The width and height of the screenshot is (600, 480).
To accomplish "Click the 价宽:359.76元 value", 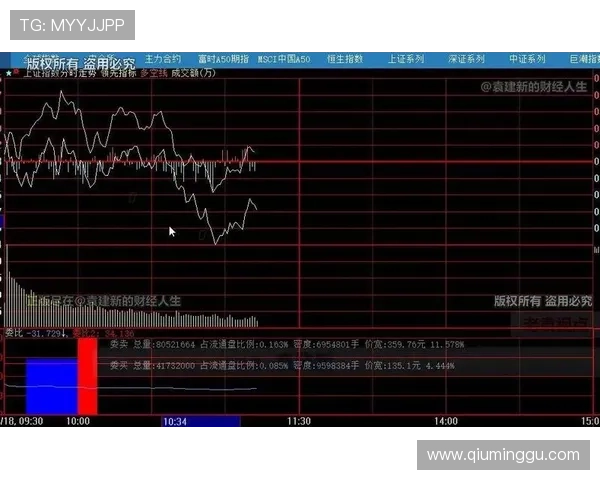I will click(395, 344).
